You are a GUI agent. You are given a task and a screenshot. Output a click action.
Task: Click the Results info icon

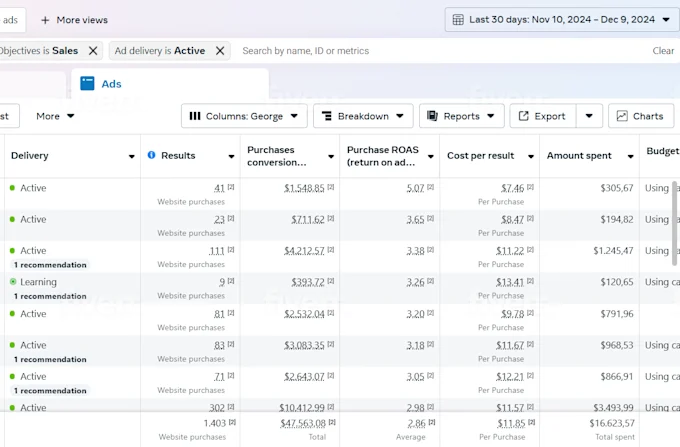[151, 155]
